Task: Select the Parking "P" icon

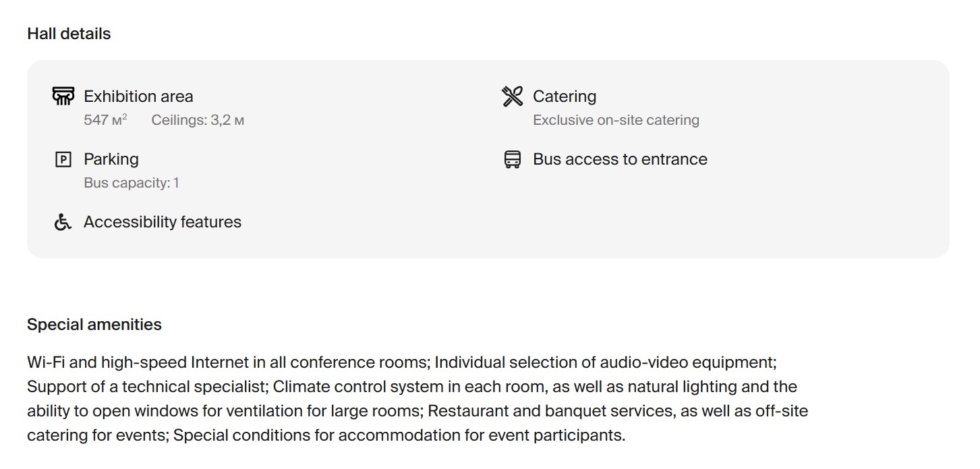Action: 63,159
